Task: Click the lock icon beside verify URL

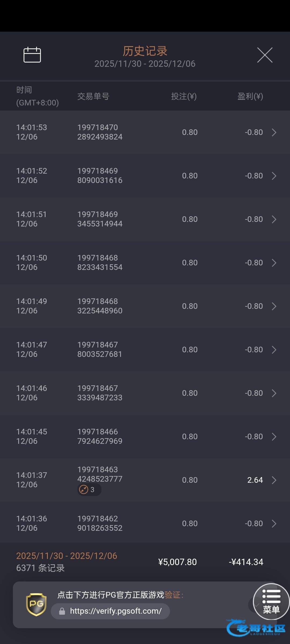Action: [62, 611]
